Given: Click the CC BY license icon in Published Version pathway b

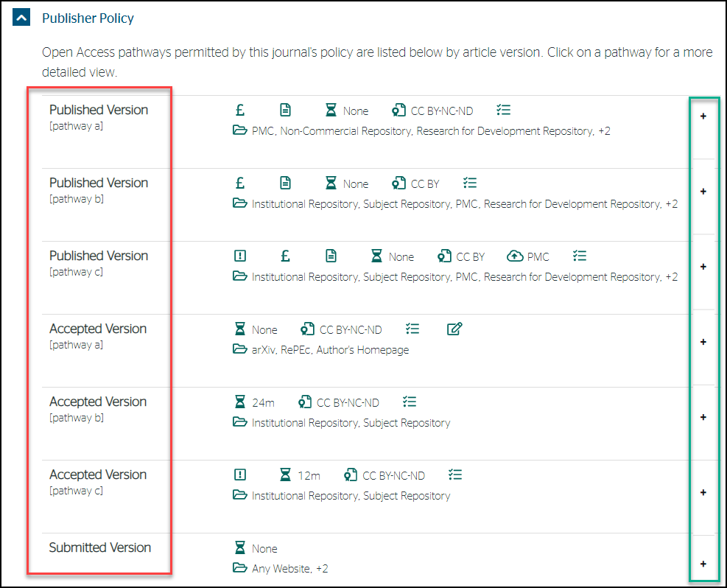Looking at the screenshot, I should point(398,183).
